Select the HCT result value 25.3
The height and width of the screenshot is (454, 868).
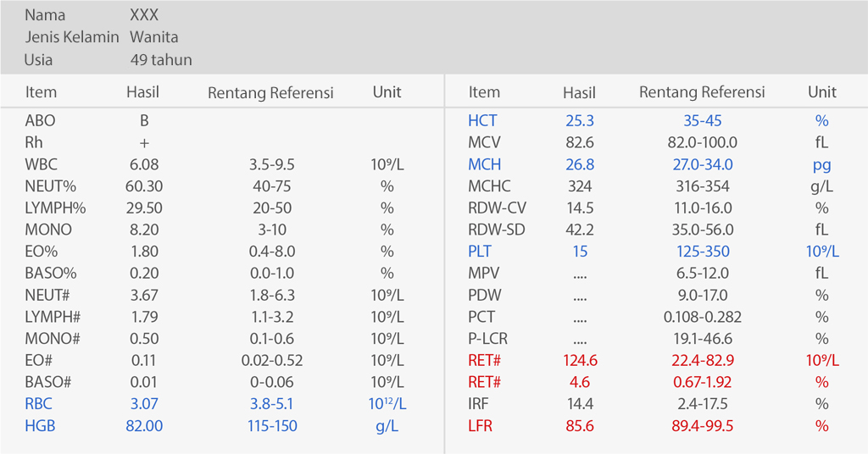(x=580, y=121)
